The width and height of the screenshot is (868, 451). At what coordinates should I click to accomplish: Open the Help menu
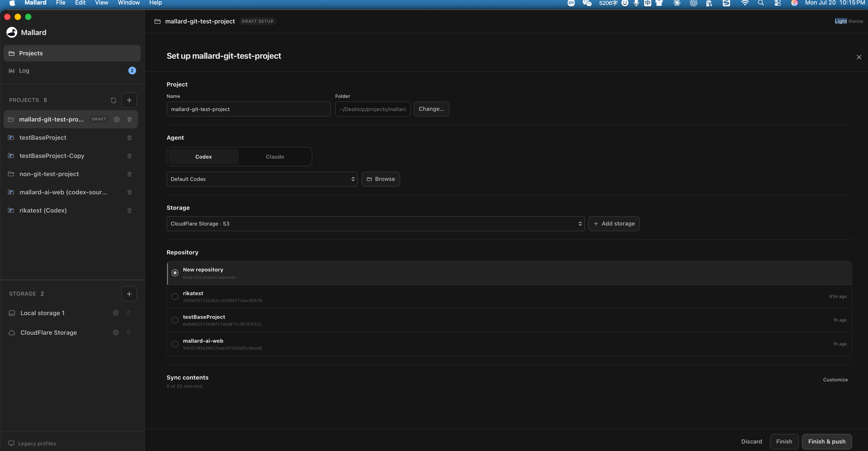pos(155,3)
